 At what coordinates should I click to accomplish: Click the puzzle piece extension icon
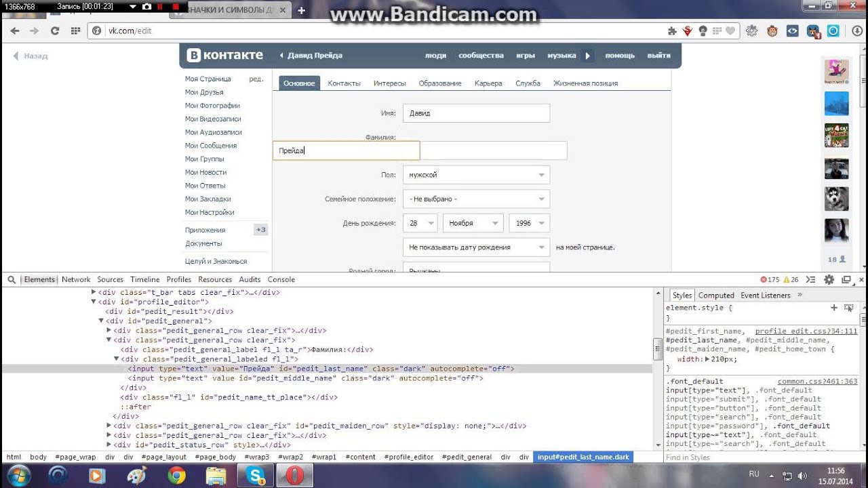click(x=672, y=30)
